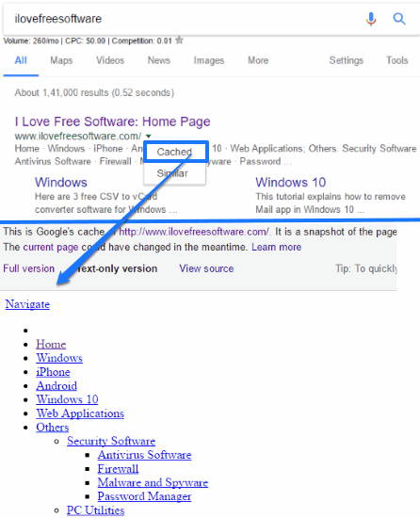Choose Similar from the result dropdown
This screenshot has width=420, height=518.
pos(172,173)
